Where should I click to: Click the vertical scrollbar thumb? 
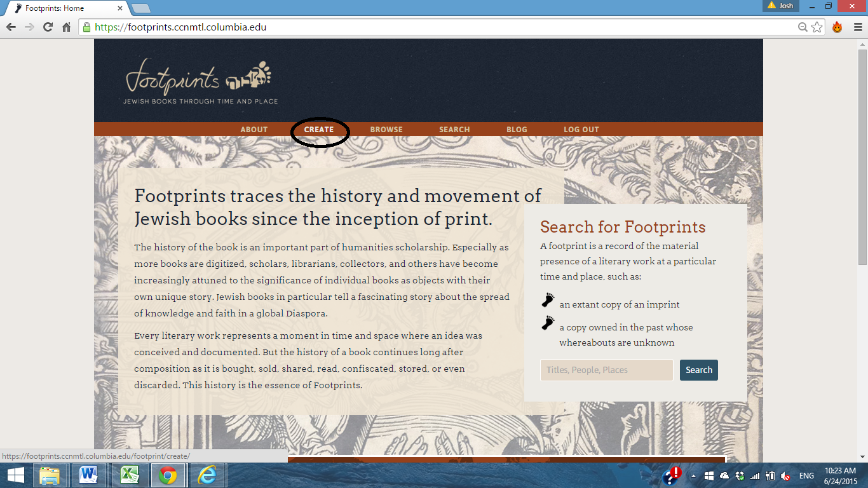coord(862,157)
